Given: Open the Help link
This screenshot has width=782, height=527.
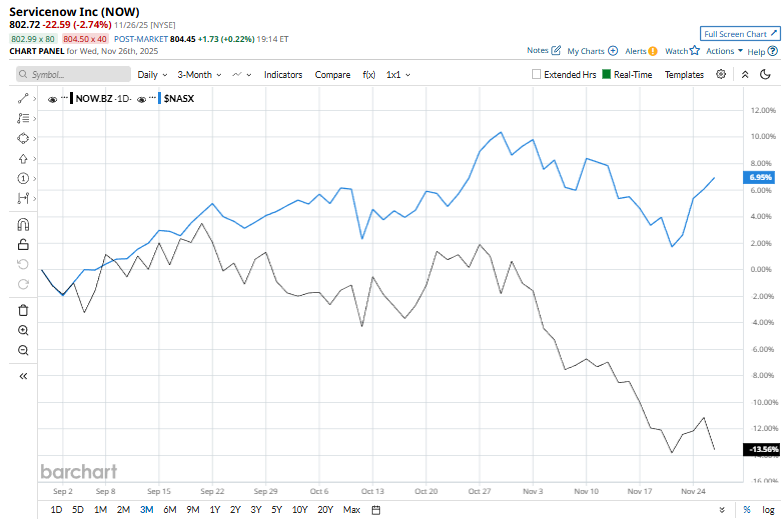Looking at the screenshot, I should pyautogui.click(x=762, y=51).
